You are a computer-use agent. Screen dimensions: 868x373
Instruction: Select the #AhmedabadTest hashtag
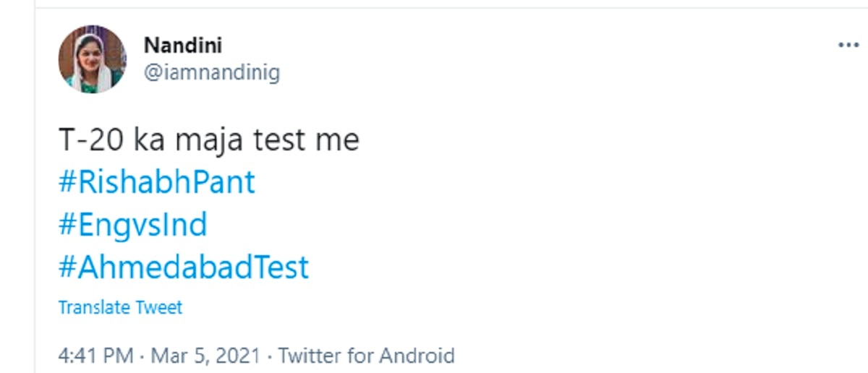(x=184, y=267)
